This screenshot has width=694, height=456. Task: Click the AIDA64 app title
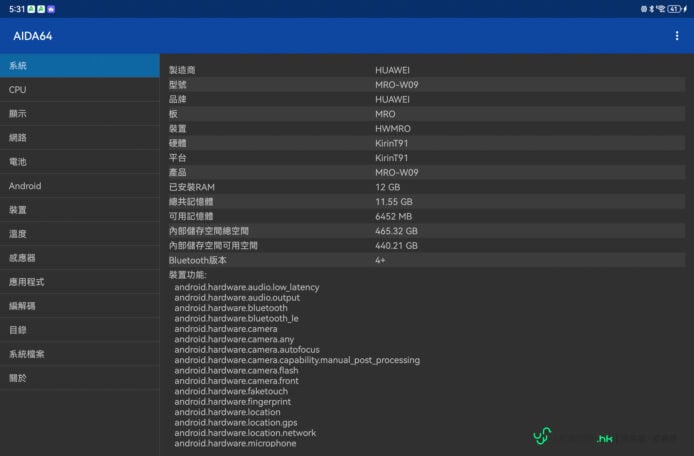33,36
